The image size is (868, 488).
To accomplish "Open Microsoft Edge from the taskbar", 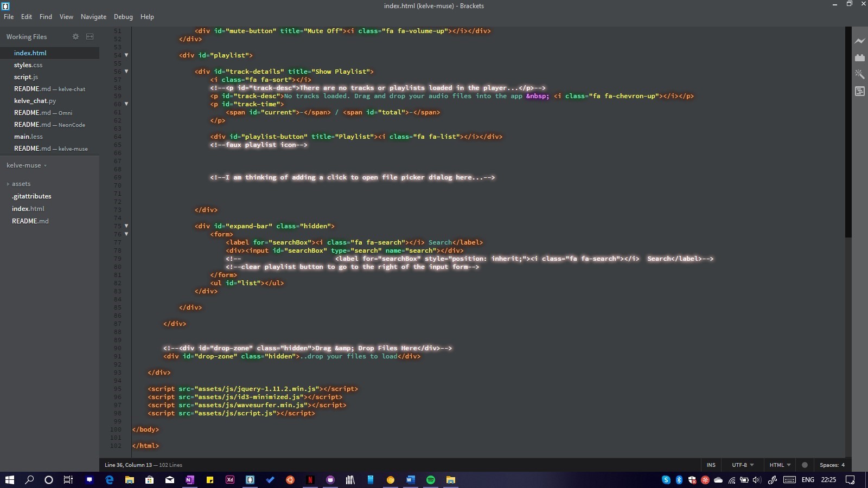I will [109, 480].
